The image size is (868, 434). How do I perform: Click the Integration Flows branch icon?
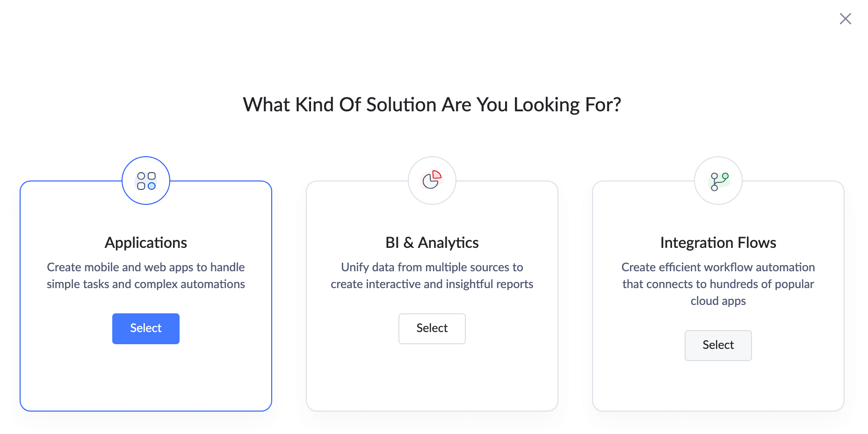718,181
